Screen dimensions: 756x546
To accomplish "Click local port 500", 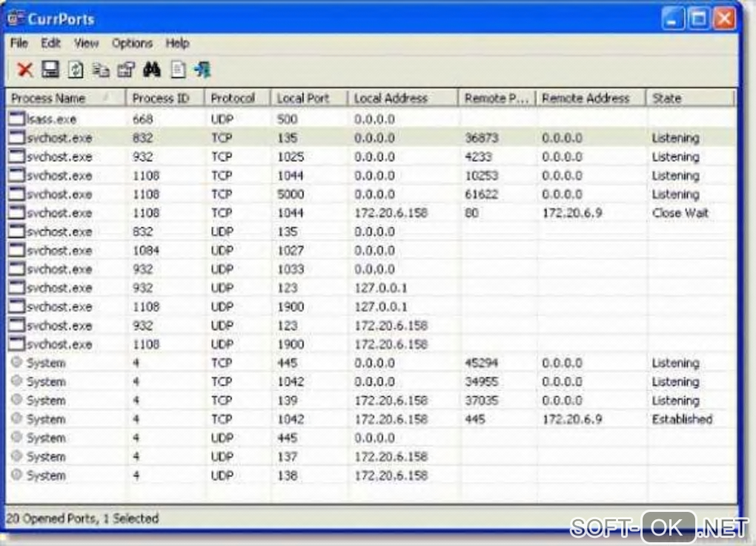I will 288,119.
